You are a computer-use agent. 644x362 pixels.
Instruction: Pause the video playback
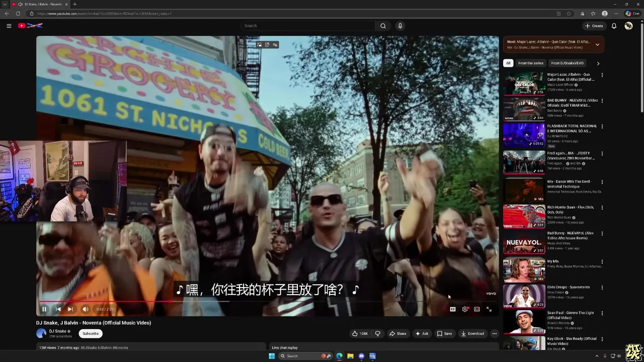click(44, 309)
